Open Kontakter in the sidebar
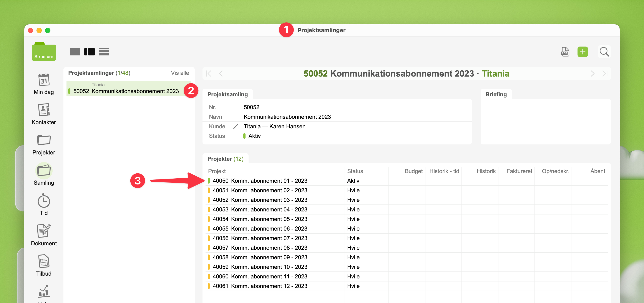The image size is (644, 303). point(44,110)
